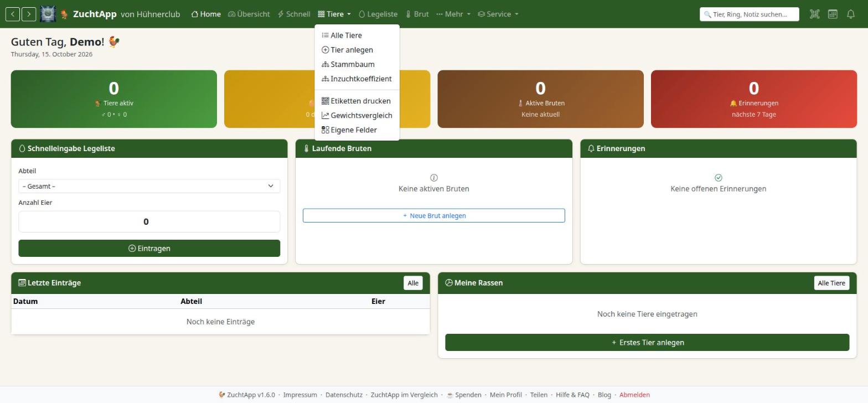Screen dimensions: 868x403
Task: Click Alle Tiere button in Meine Rassen
Action: (831, 283)
